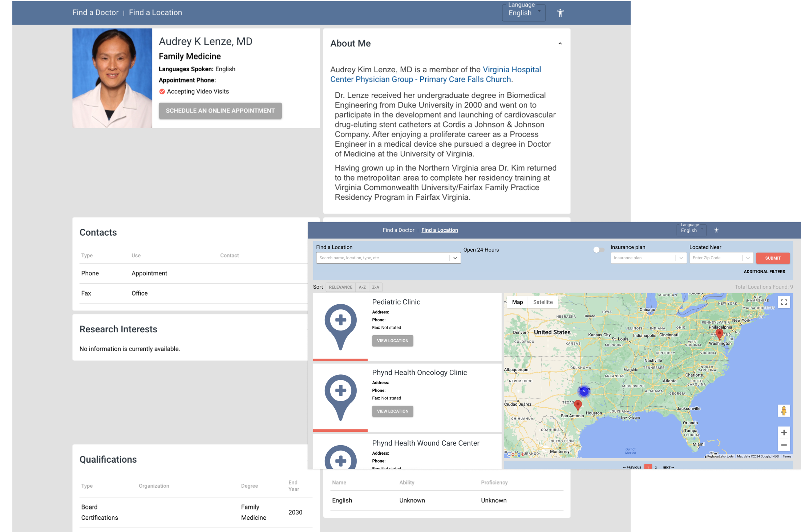Click the Street View pegman icon
This screenshot has width=801, height=532.
pyautogui.click(x=784, y=411)
